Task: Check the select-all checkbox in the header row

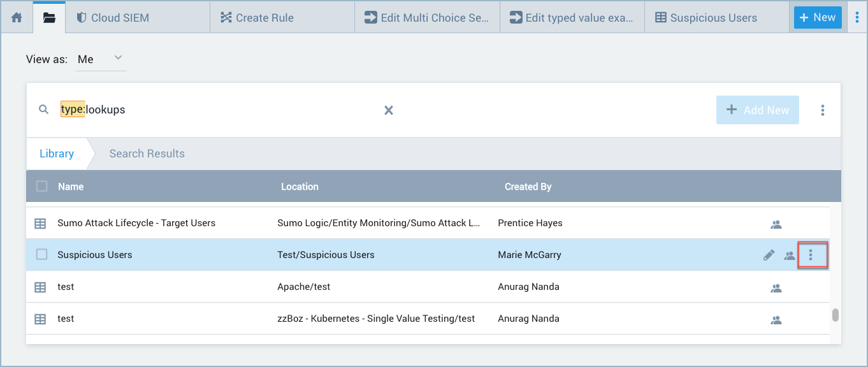Action: click(x=41, y=186)
